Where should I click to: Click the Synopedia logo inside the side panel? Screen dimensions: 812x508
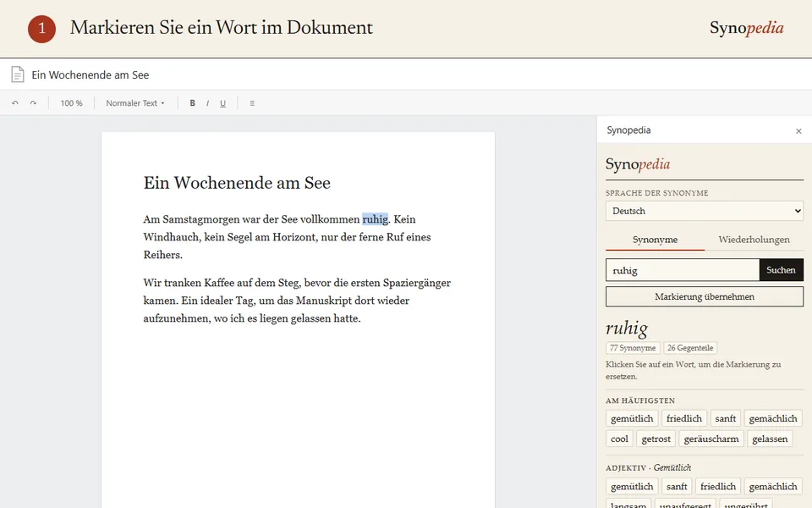click(638, 164)
